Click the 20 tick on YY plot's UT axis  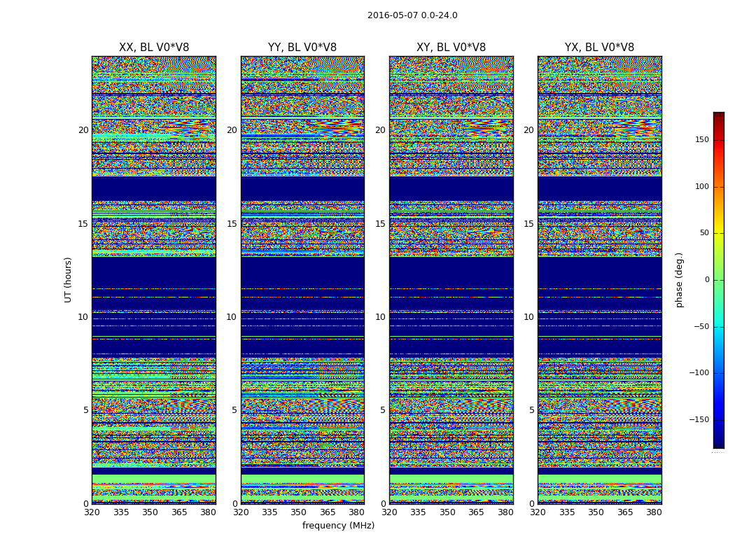click(x=232, y=130)
